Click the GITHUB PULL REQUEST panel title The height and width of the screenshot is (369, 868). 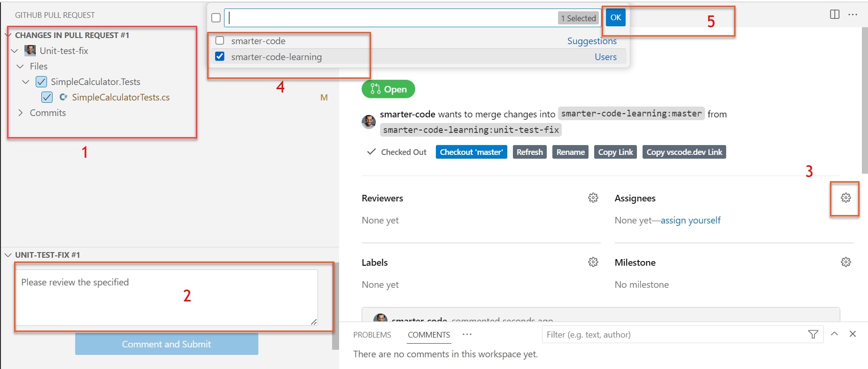pos(55,15)
